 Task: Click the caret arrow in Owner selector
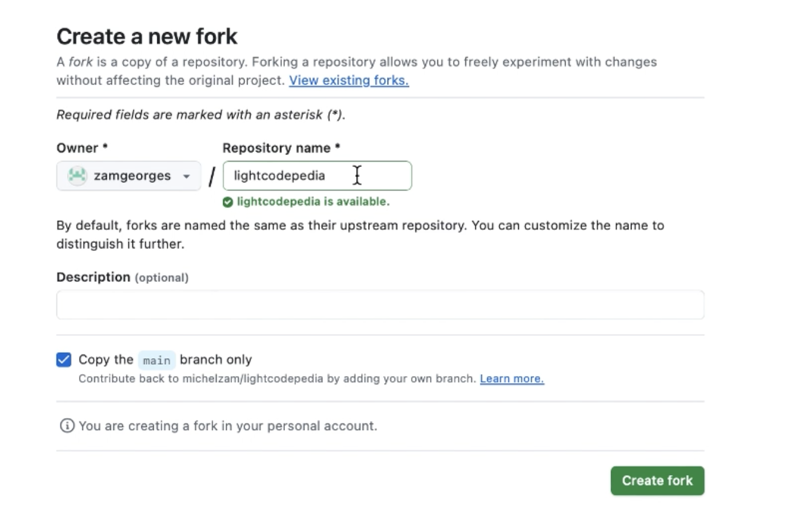[x=186, y=176]
